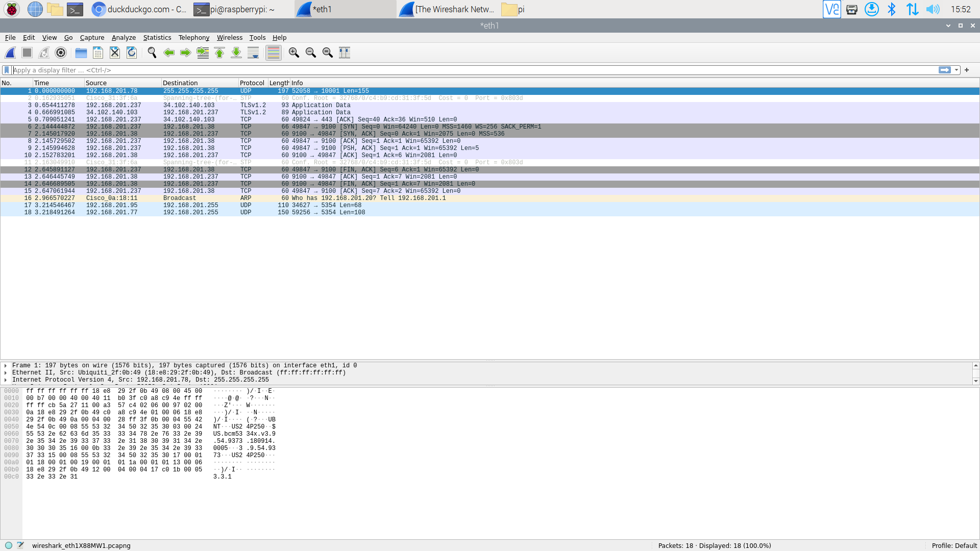This screenshot has width=980, height=551.
Task: Find a packet with the magnifier icon
Action: [152, 53]
